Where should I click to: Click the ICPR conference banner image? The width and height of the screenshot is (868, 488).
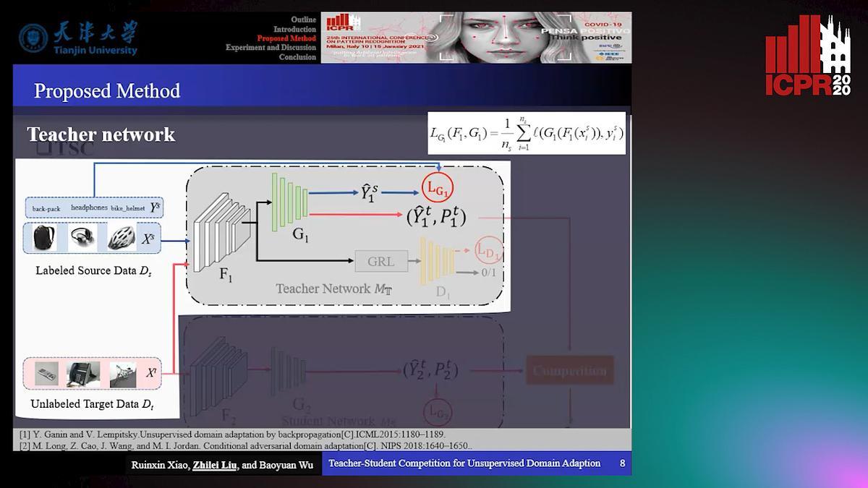pyautogui.click(x=476, y=38)
